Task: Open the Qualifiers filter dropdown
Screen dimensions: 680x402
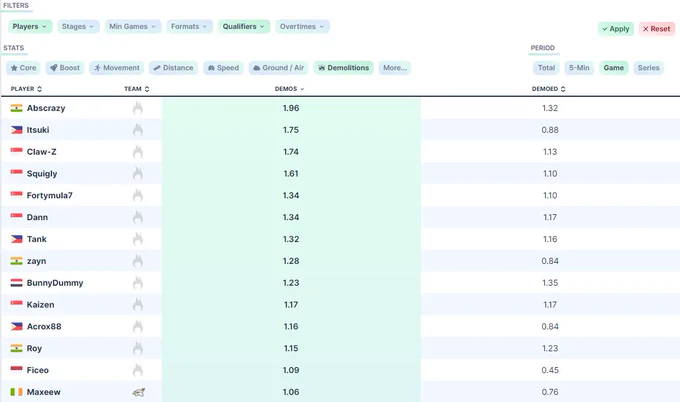Action: (x=244, y=26)
